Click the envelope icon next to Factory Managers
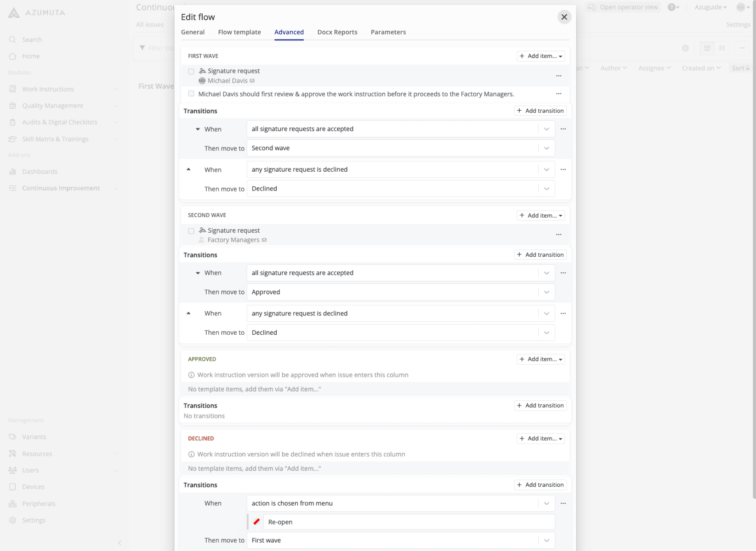 pyautogui.click(x=264, y=240)
